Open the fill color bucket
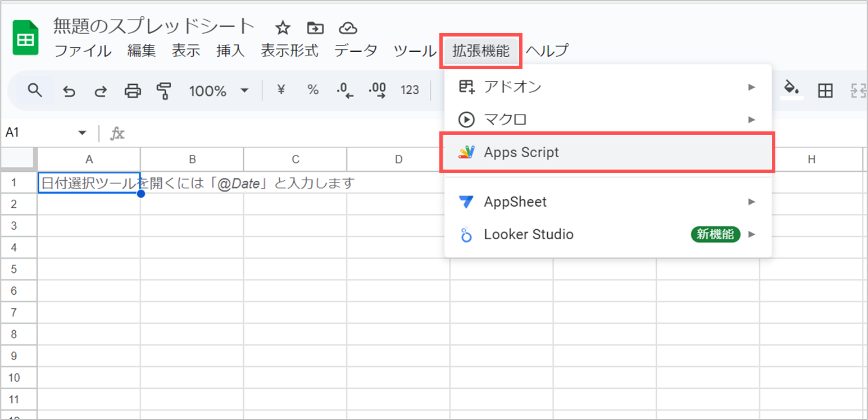This screenshot has width=868, height=420. pos(792,90)
